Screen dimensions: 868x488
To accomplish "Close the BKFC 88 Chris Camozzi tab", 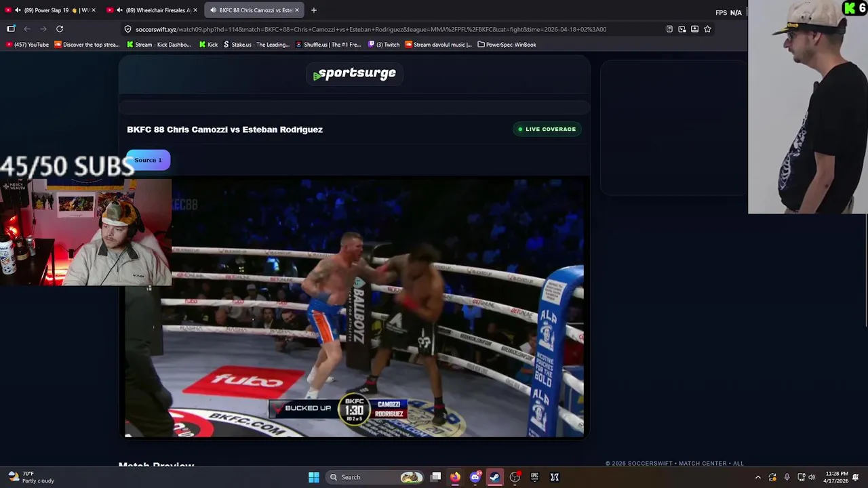I will click(x=296, y=10).
